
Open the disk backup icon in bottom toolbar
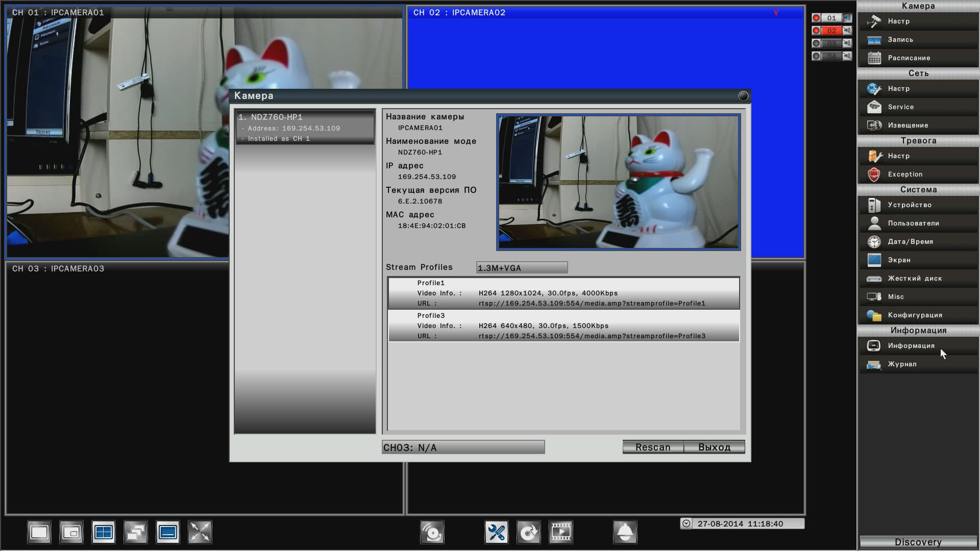[x=528, y=533]
